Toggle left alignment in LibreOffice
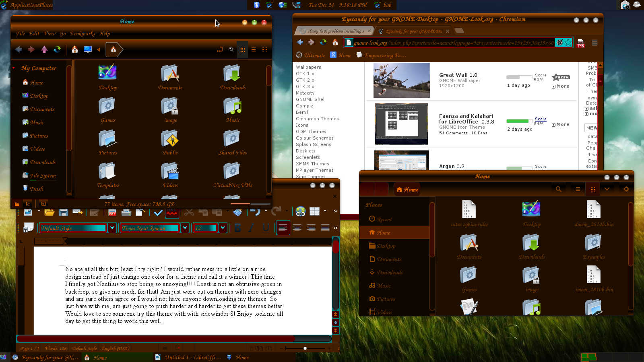 [283, 228]
